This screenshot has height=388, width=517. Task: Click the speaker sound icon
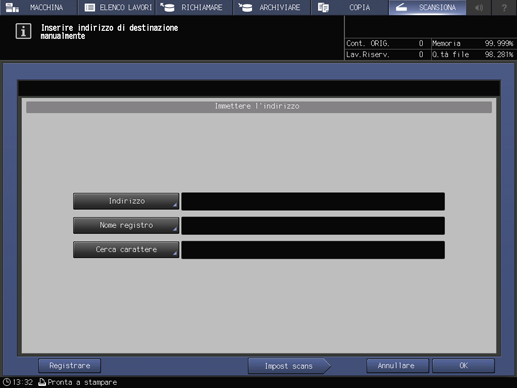click(479, 7)
